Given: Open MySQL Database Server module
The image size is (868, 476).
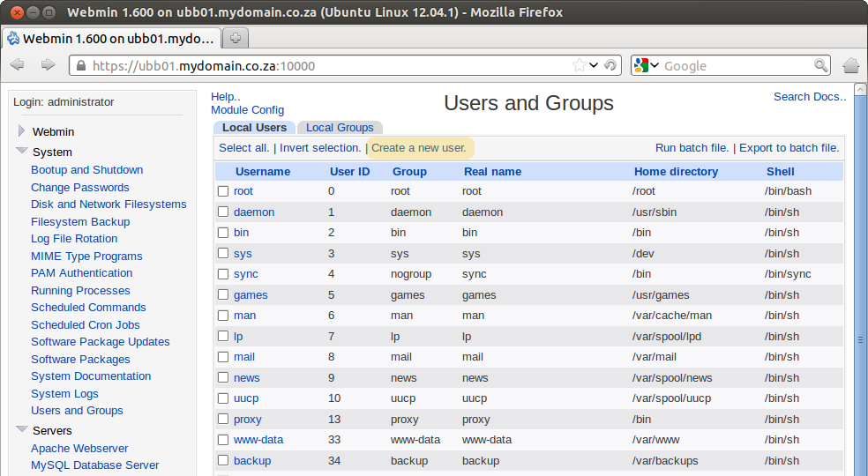Looking at the screenshot, I should pyautogui.click(x=94, y=465).
